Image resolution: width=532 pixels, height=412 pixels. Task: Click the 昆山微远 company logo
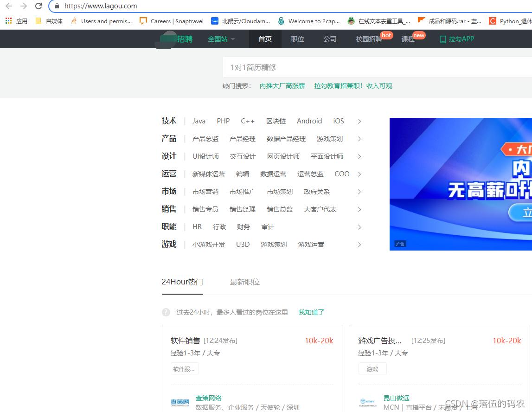pyautogui.click(x=369, y=402)
